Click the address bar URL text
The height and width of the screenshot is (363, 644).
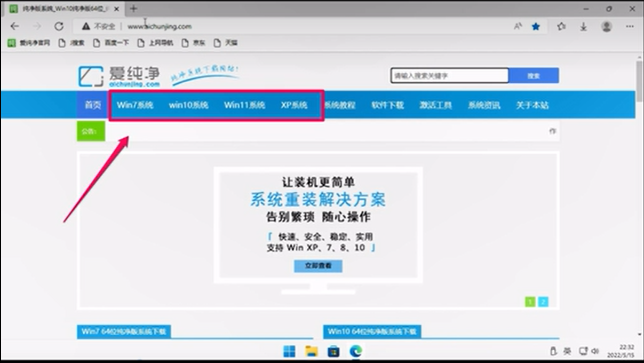point(160,26)
